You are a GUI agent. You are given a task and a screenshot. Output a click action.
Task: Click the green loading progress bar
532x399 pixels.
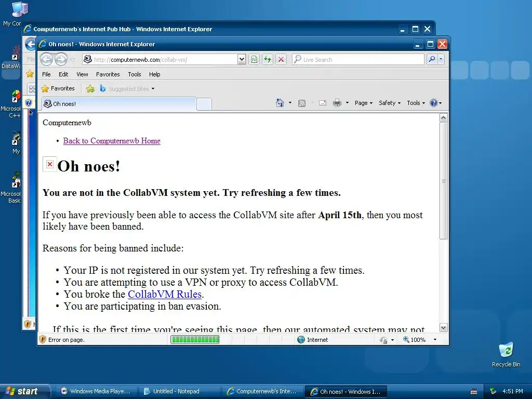[x=195, y=340]
